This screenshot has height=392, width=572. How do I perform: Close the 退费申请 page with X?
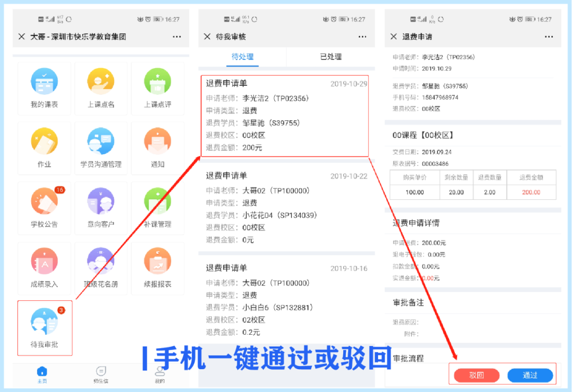point(394,37)
